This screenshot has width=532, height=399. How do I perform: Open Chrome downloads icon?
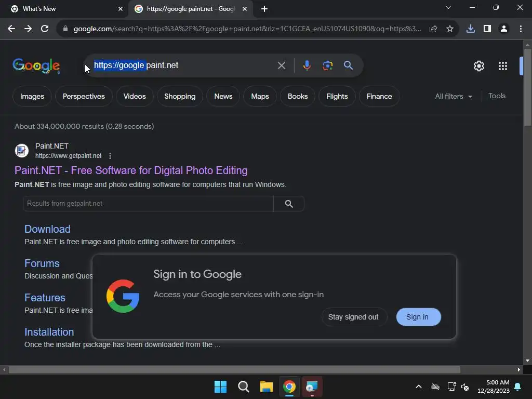point(471,29)
